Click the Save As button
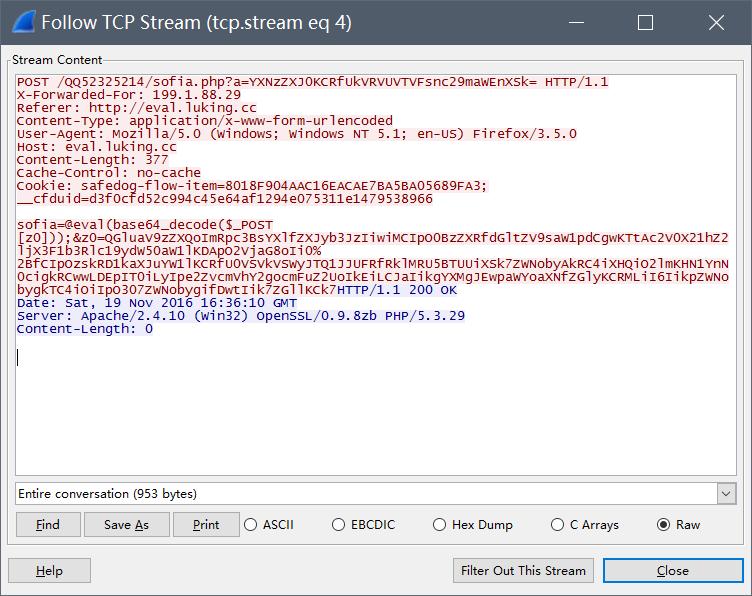The image size is (752, 596). (127, 525)
